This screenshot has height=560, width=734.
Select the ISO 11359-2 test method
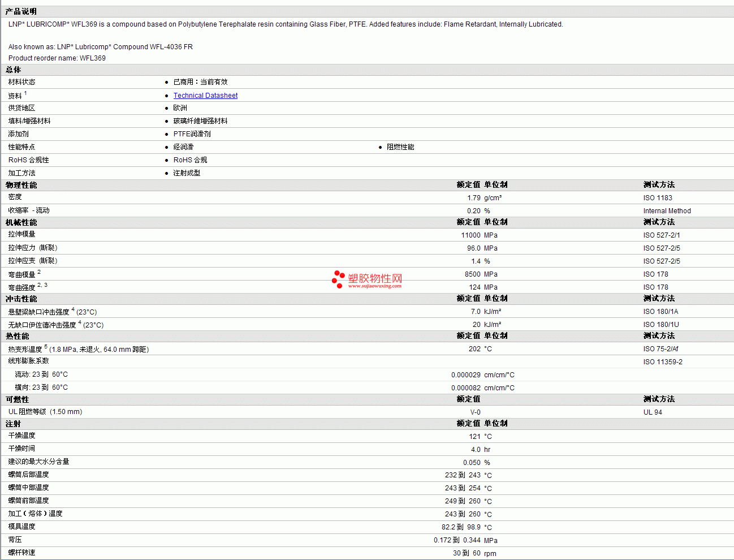[x=663, y=362]
